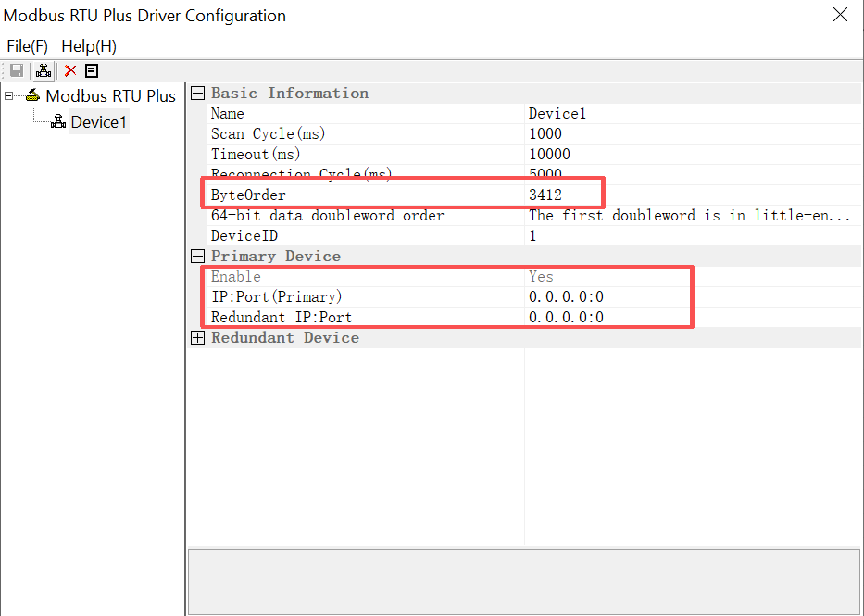
Task: Collapse the Basic Information section
Action: click(x=197, y=94)
